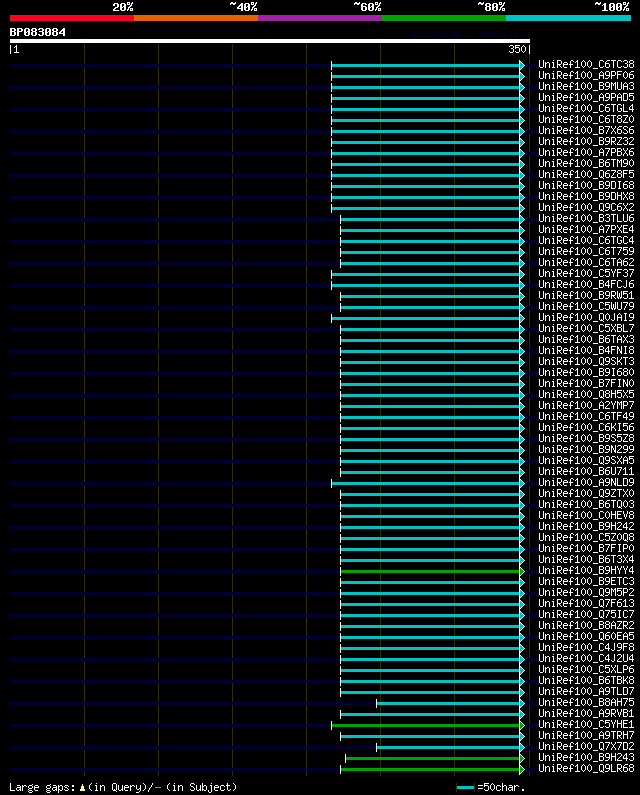Select hit label UniRef100_A9PF06

[586, 76]
